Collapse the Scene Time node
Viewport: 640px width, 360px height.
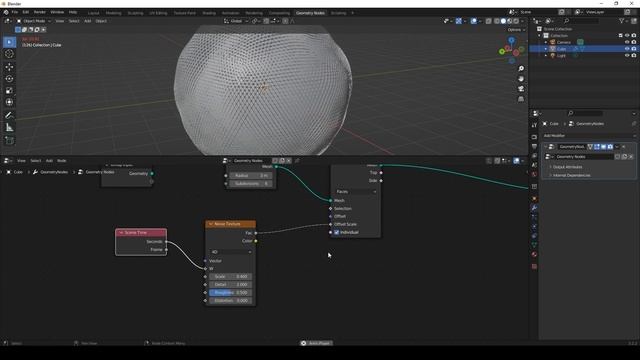click(121, 232)
